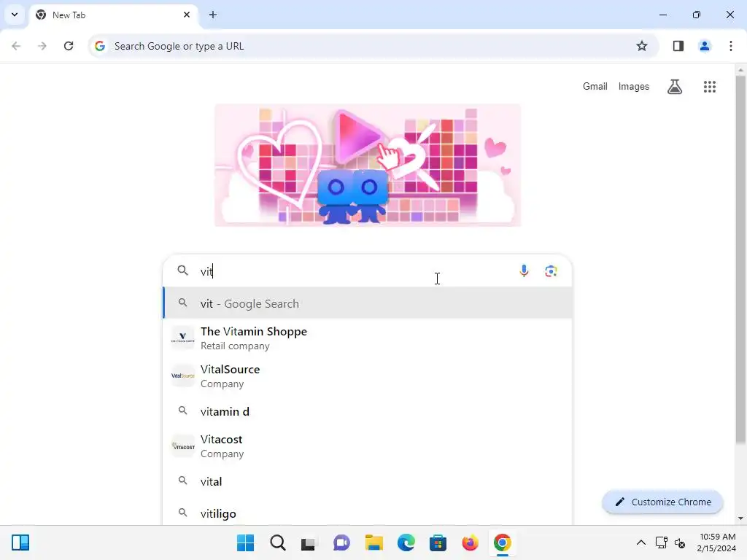Open the Google apps grid

pyautogui.click(x=710, y=87)
